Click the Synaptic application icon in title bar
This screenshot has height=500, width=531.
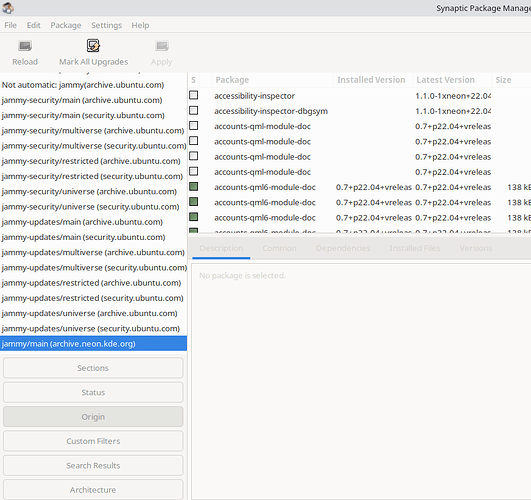pos(8,8)
